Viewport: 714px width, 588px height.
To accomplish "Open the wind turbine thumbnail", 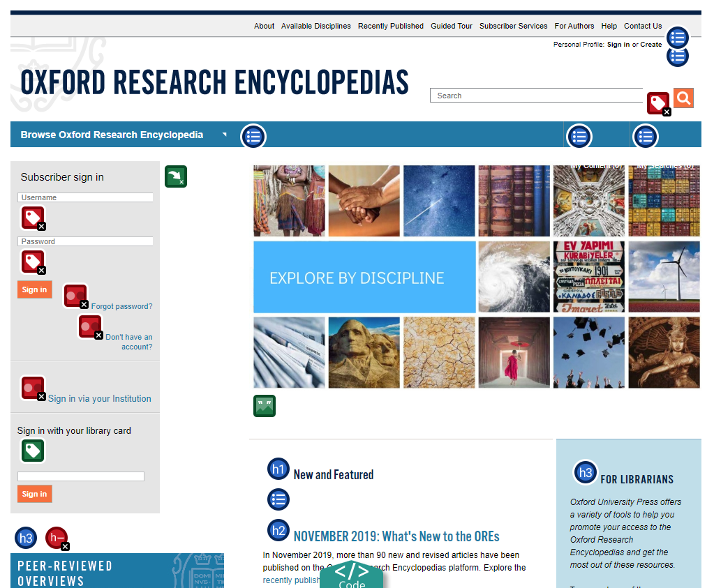I will pos(664,277).
